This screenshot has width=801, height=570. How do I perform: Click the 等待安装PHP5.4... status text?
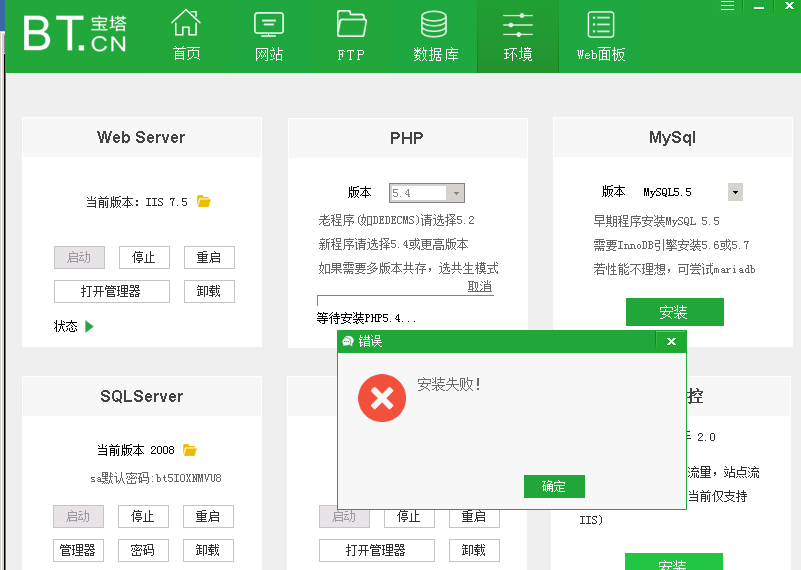(366, 318)
